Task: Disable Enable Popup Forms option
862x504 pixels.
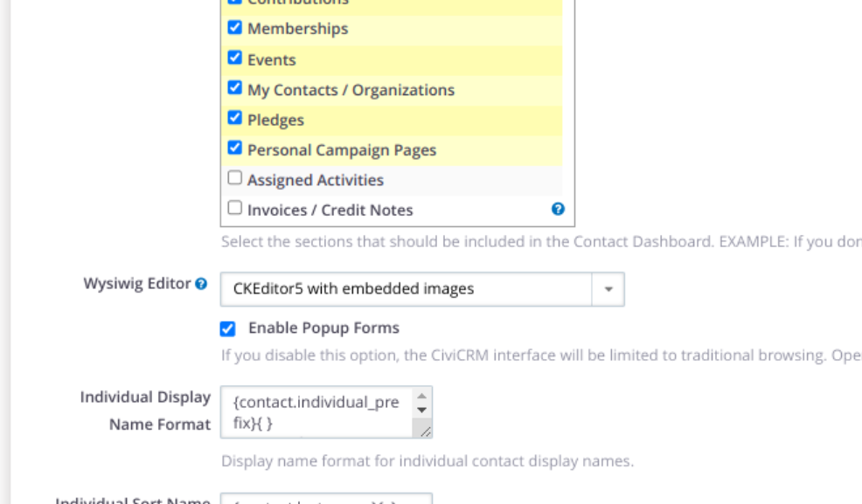Action: (228, 329)
